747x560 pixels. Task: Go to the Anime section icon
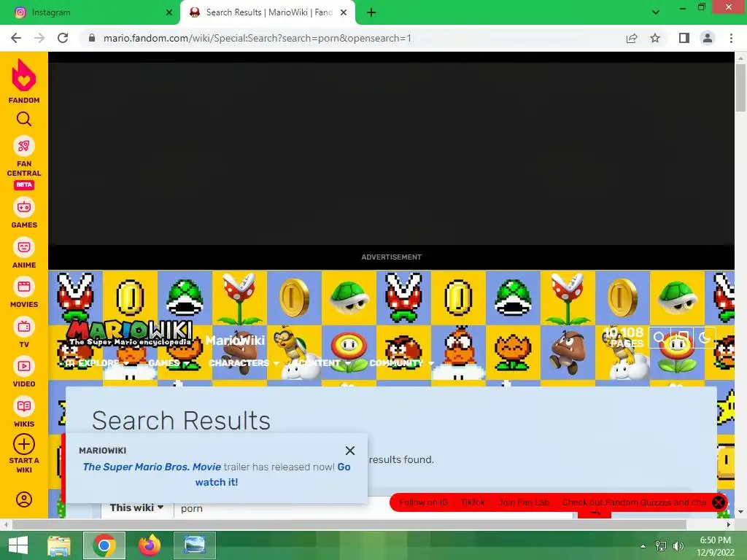pyautogui.click(x=24, y=247)
